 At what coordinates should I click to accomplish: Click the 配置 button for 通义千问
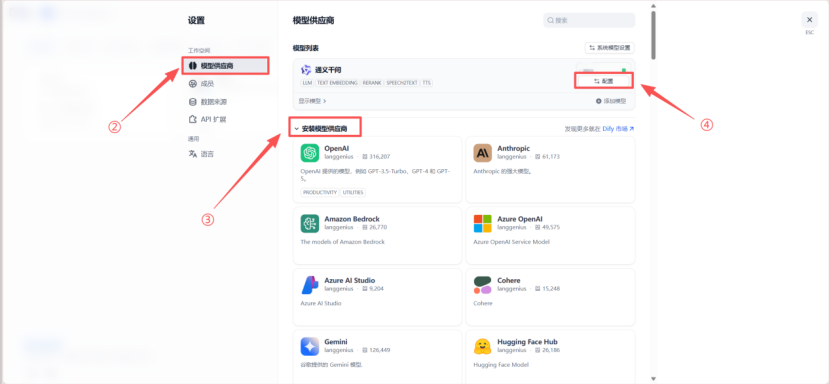(x=603, y=81)
